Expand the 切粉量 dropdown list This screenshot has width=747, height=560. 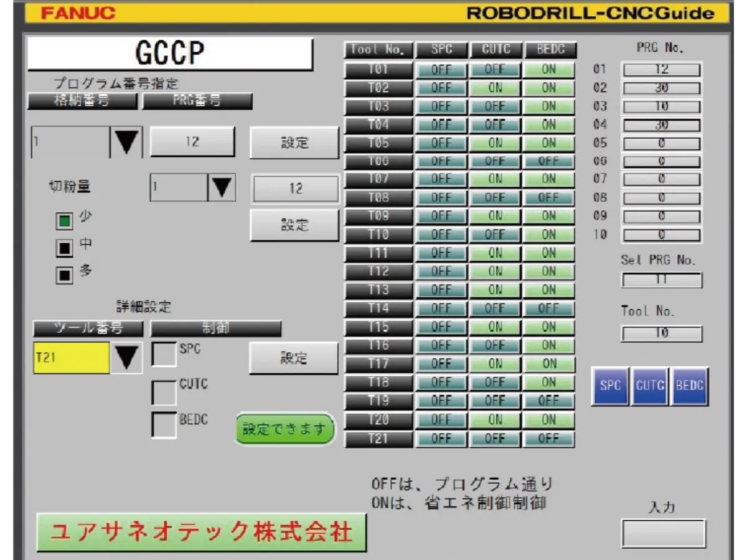pos(220,188)
